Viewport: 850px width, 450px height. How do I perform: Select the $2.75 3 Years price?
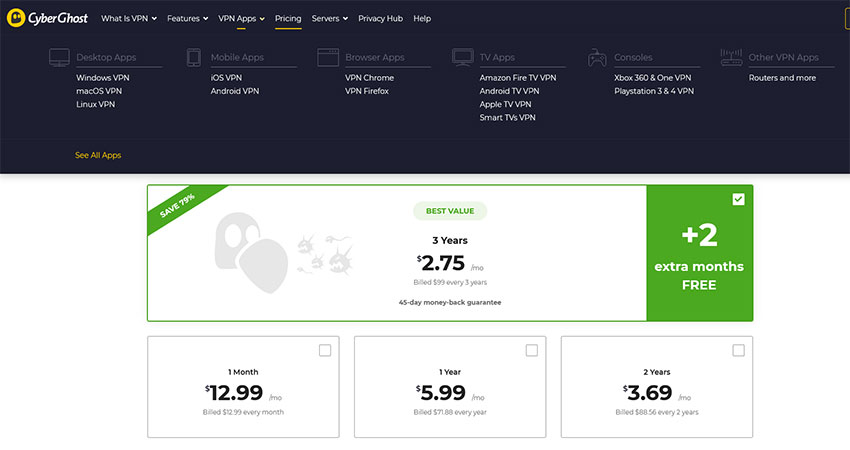pos(450,263)
